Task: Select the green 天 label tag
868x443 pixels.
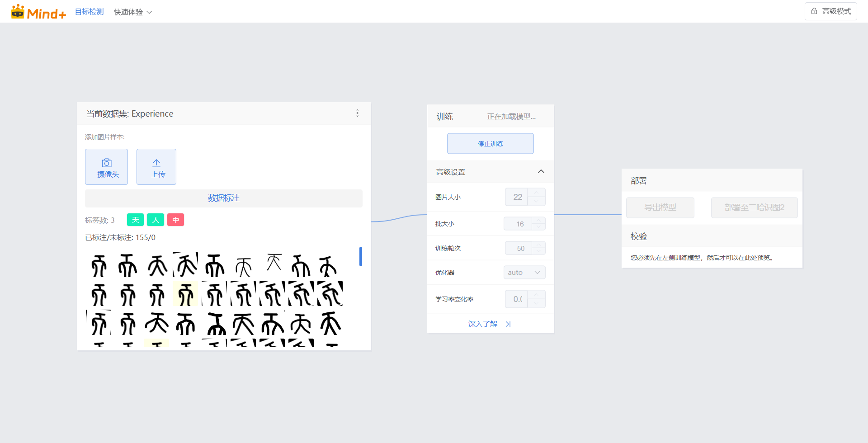Action: 135,220
